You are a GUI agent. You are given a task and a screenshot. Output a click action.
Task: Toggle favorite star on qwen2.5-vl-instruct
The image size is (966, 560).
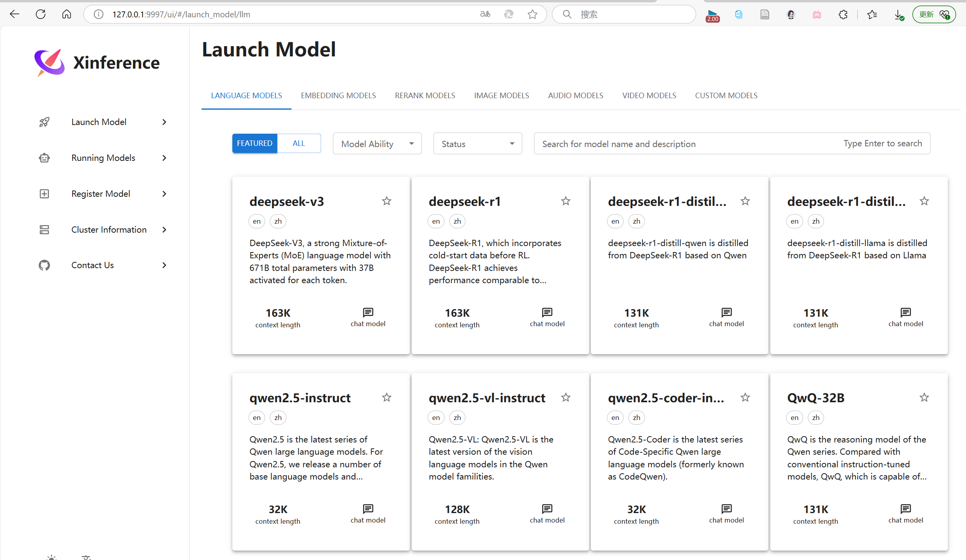(x=566, y=398)
